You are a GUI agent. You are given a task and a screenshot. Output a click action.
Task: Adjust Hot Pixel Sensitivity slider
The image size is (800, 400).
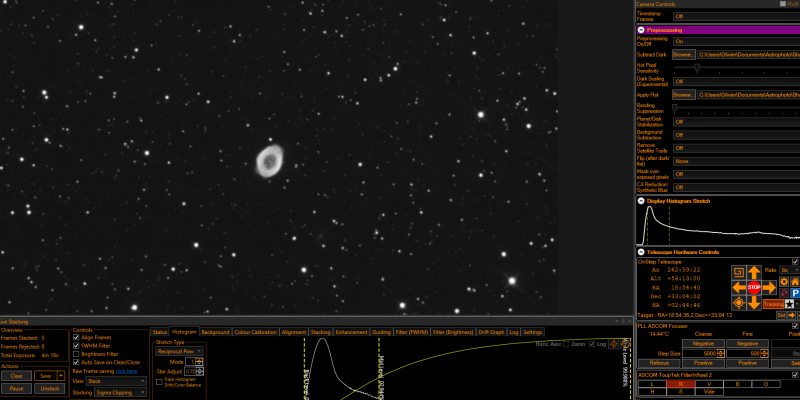pos(696,67)
